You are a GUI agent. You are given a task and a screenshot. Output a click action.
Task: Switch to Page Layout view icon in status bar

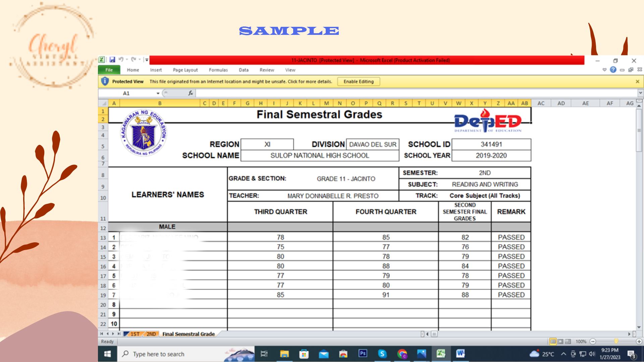tap(560, 342)
